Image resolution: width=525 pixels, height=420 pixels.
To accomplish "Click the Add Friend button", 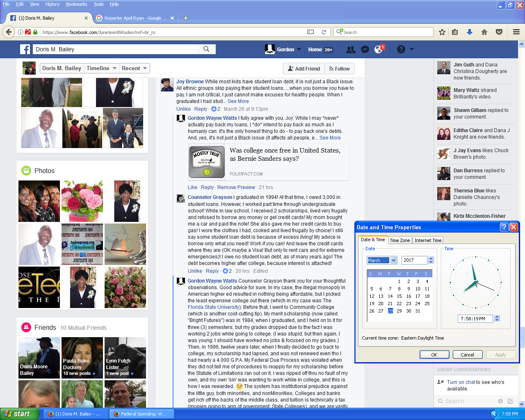I will pyautogui.click(x=304, y=69).
